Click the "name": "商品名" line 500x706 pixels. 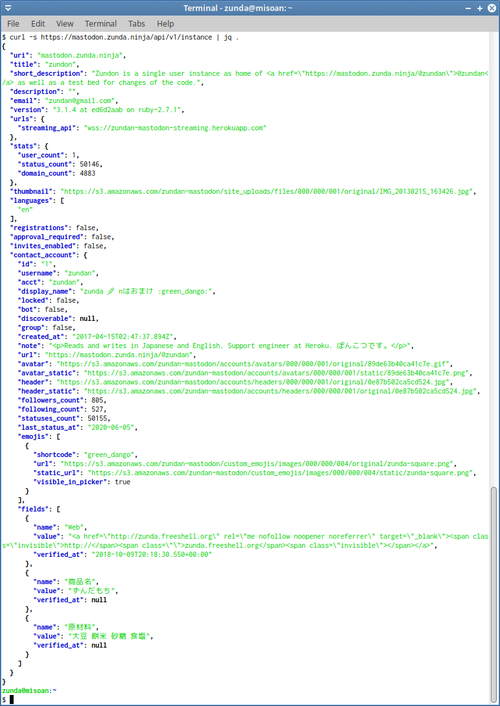point(66,582)
